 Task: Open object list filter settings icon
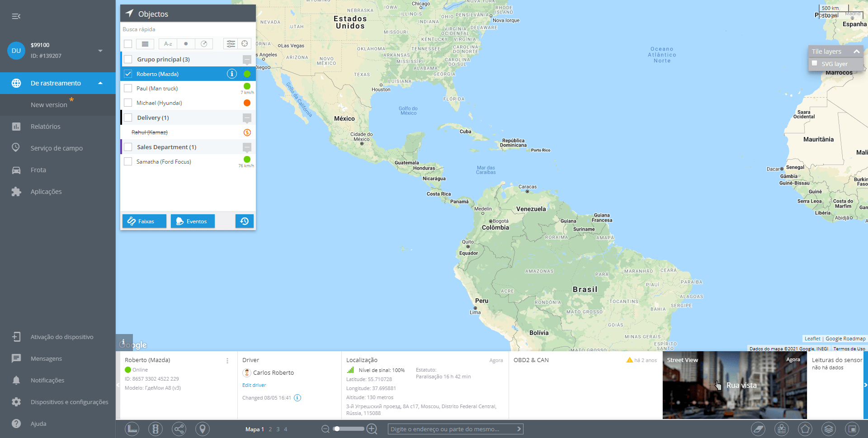[231, 44]
